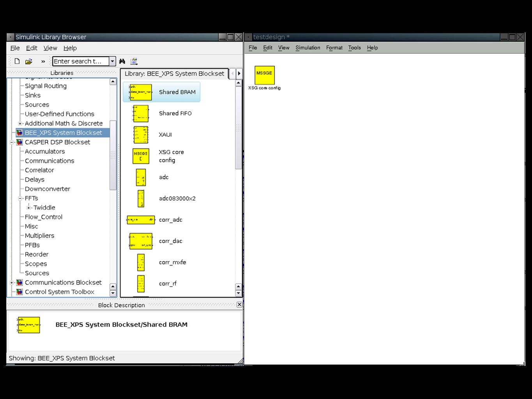Select the corr_rf block icon
532x399 pixels.
pos(141,284)
